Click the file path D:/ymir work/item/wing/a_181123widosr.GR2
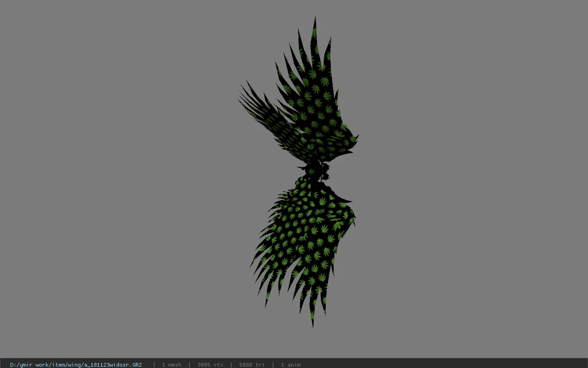This screenshot has height=368, width=588. [x=76, y=365]
